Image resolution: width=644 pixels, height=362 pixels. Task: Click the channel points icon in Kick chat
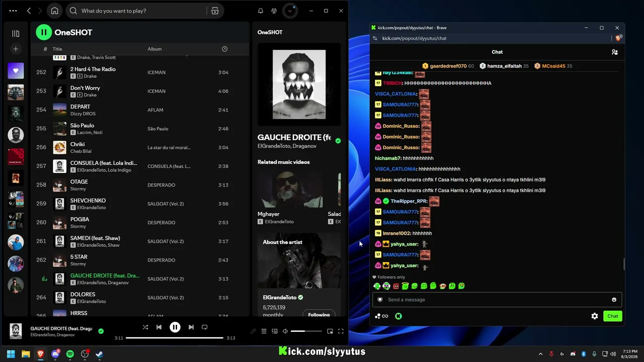pos(382,316)
